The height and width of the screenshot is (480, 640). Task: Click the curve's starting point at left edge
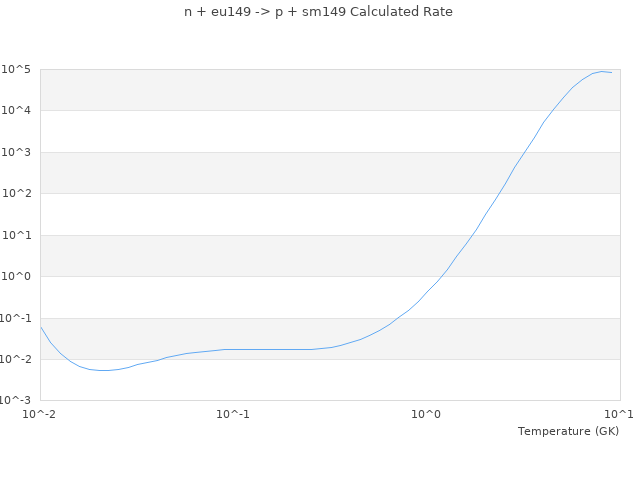point(41,327)
